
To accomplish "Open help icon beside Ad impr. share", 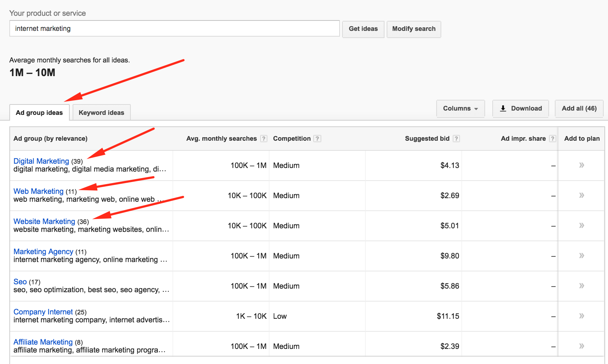I will pos(553,139).
